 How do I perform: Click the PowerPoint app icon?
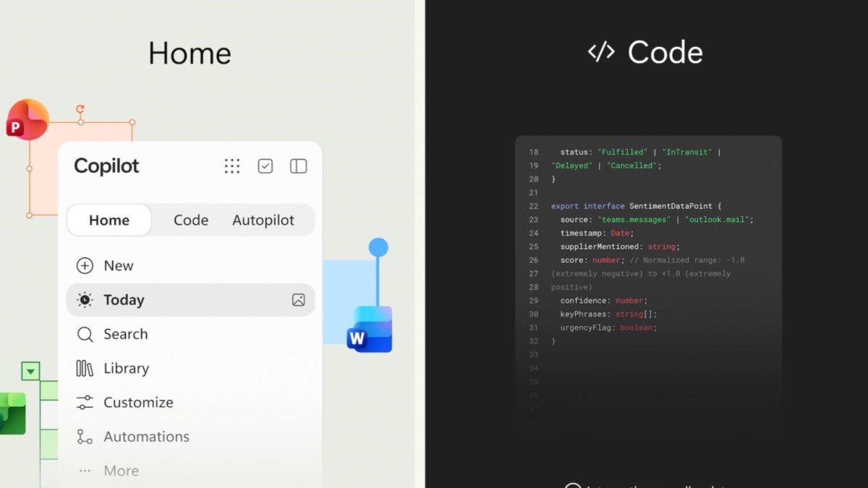coord(27,119)
